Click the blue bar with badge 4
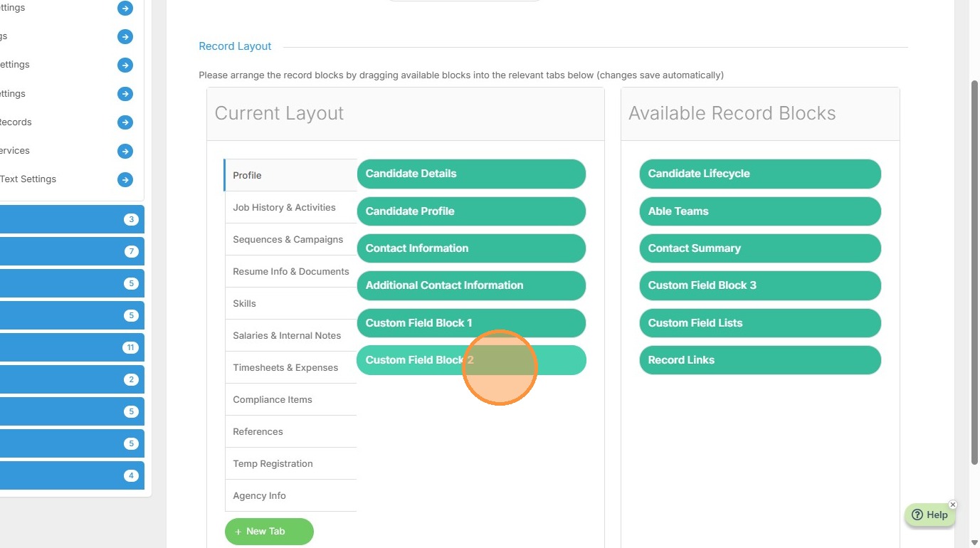The width and height of the screenshot is (980, 548). pos(71,475)
